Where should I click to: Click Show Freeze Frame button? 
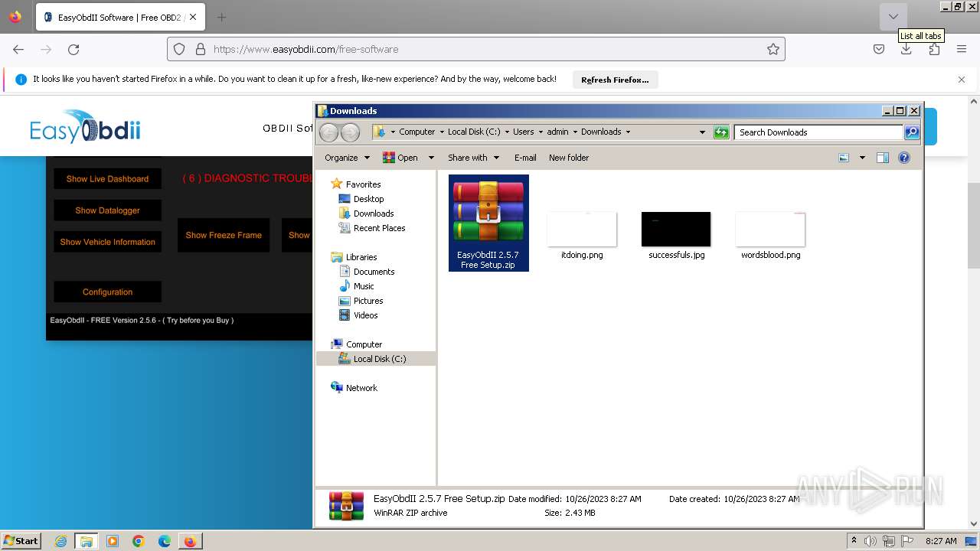[224, 235]
